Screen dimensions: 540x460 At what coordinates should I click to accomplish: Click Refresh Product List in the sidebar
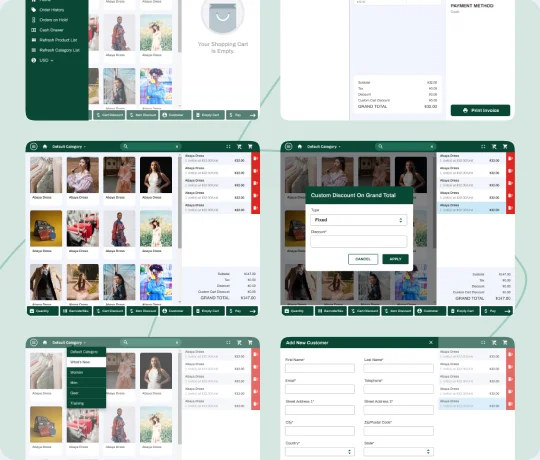[x=58, y=40]
